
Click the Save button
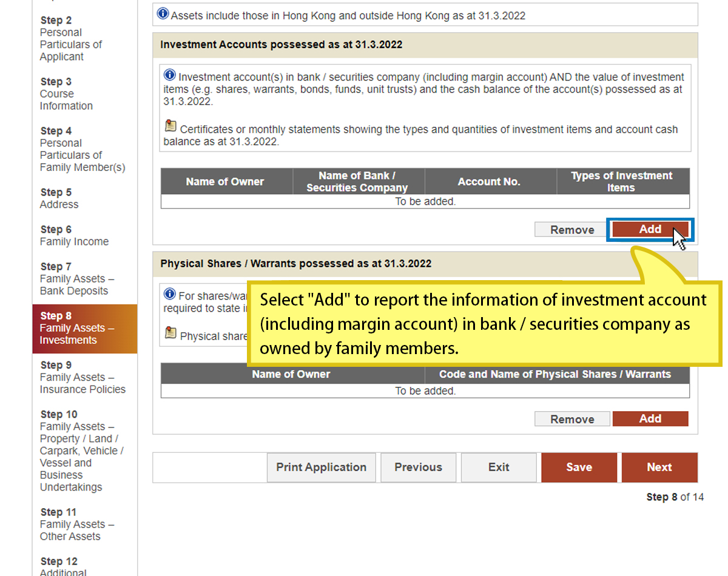click(579, 467)
